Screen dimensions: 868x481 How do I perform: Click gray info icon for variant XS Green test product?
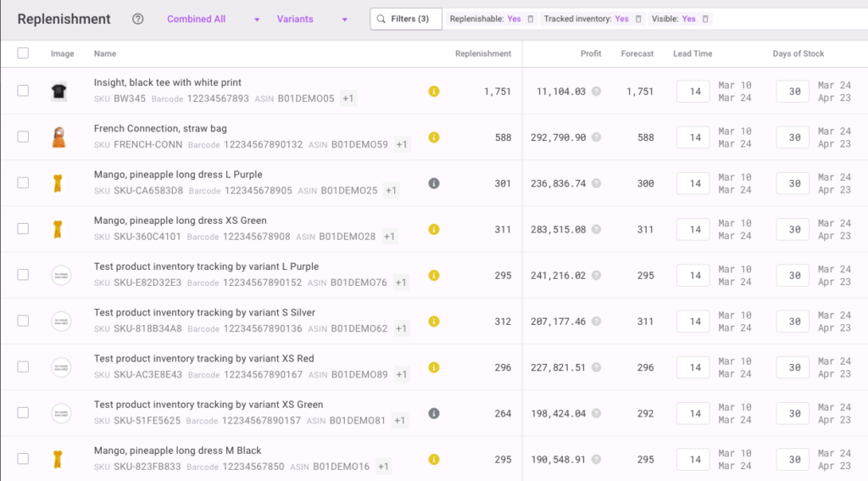pos(434,414)
